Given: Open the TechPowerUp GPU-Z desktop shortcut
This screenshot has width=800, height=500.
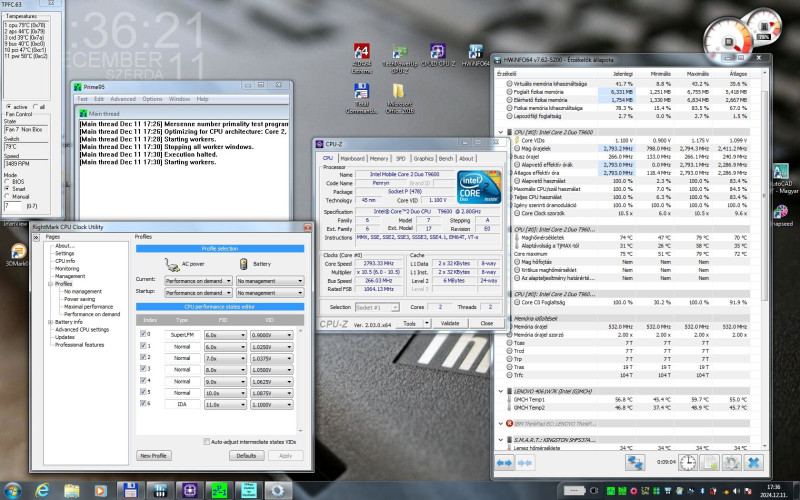Looking at the screenshot, I should (x=400, y=58).
